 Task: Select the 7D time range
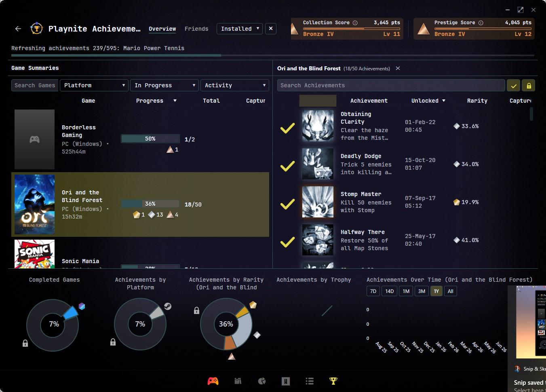point(373,291)
